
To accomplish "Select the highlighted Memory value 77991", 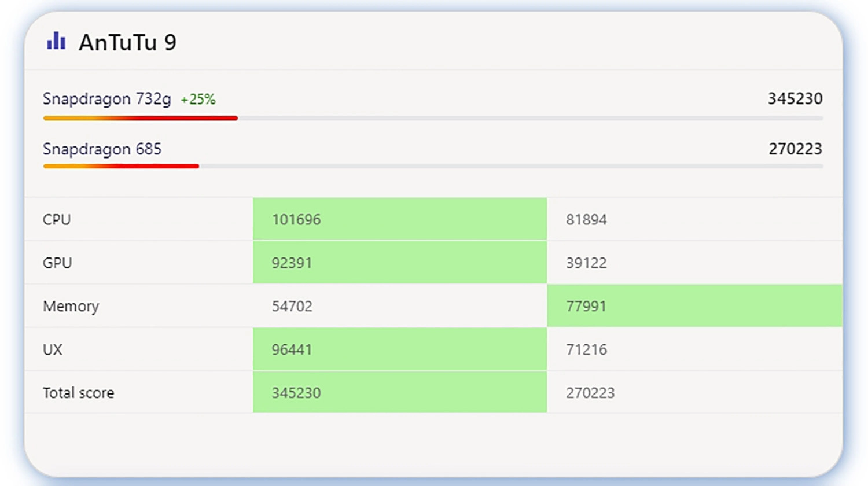I will pos(586,306).
